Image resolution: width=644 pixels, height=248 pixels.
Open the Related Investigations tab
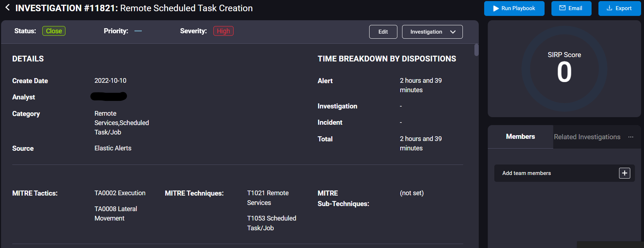click(587, 137)
